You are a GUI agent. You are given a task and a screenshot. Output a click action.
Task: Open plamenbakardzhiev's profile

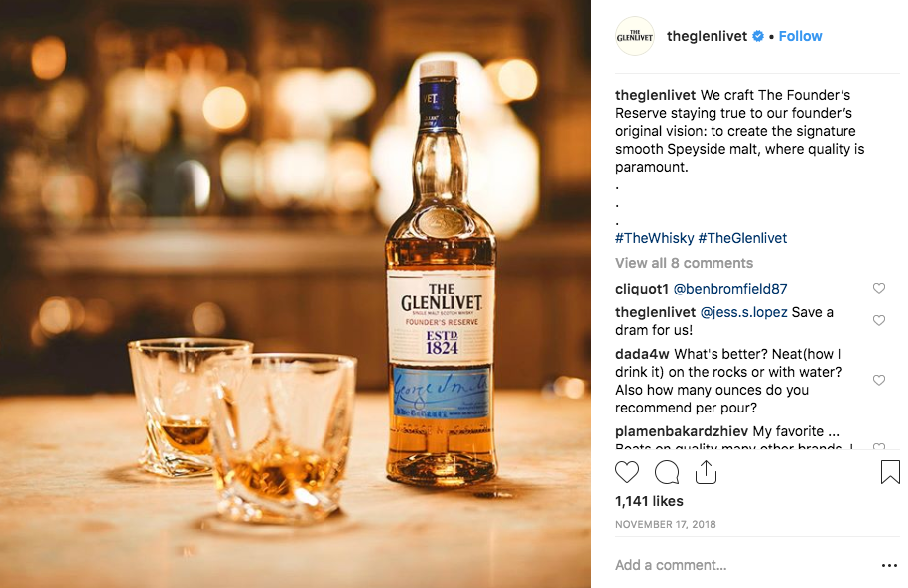click(x=682, y=431)
